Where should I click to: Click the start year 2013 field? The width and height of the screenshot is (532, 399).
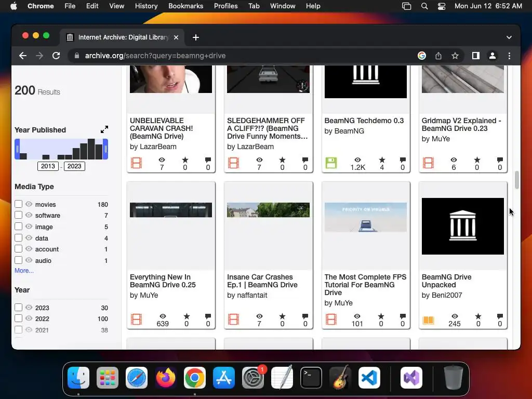pyautogui.click(x=48, y=166)
